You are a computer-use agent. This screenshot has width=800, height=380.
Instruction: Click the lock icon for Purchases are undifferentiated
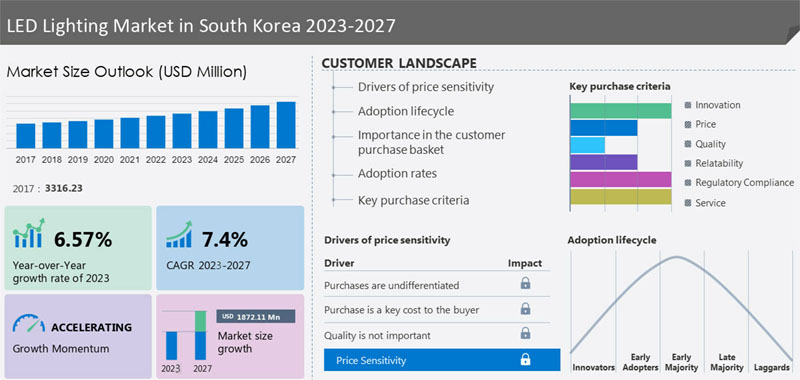click(525, 283)
